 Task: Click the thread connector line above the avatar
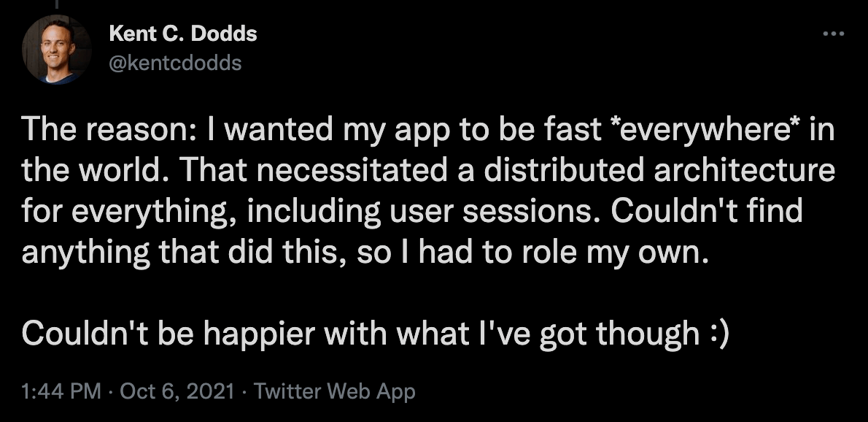(55, 4)
